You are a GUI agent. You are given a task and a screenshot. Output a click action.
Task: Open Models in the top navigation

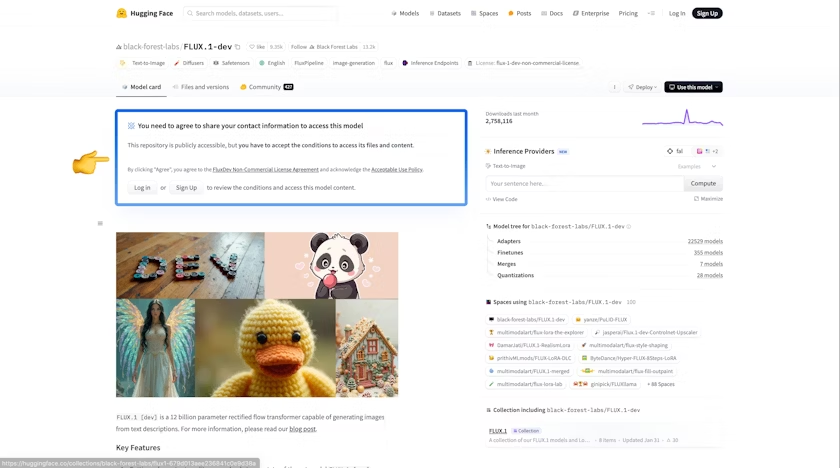[x=405, y=13]
